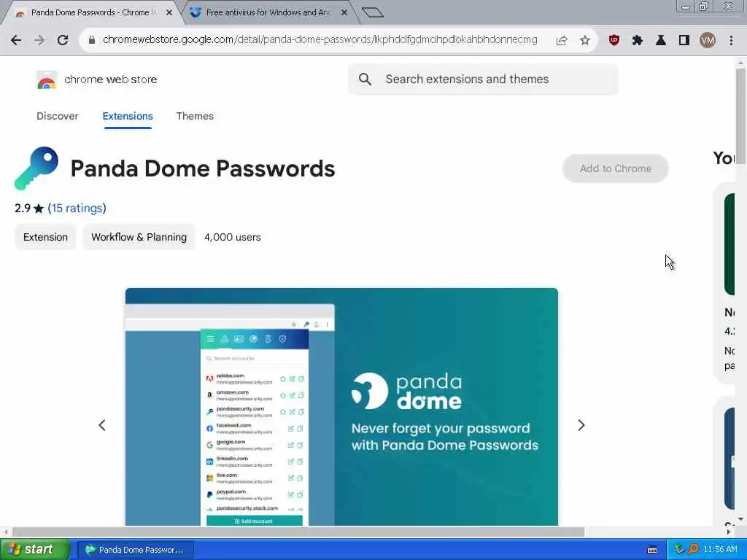Open the Windows start menu
This screenshot has width=747, height=560.
pos(34,550)
